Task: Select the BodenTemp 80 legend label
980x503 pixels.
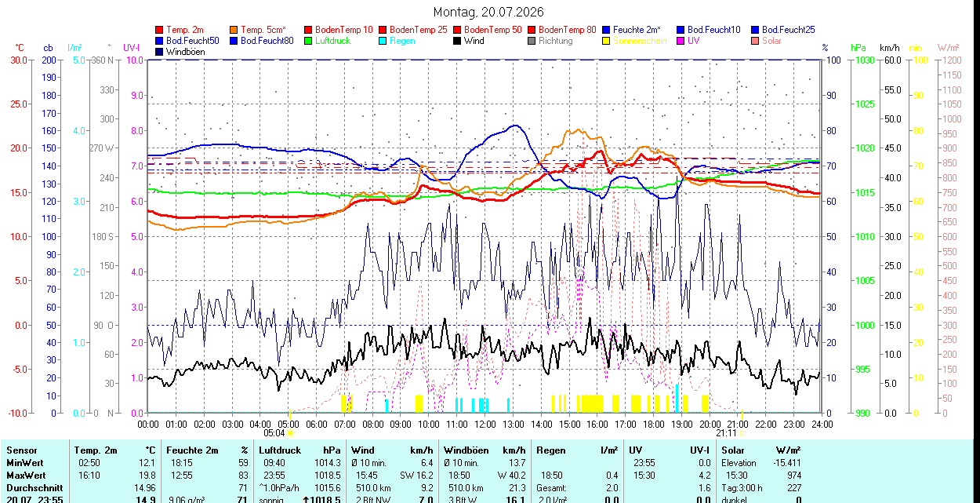Action: 567,30
